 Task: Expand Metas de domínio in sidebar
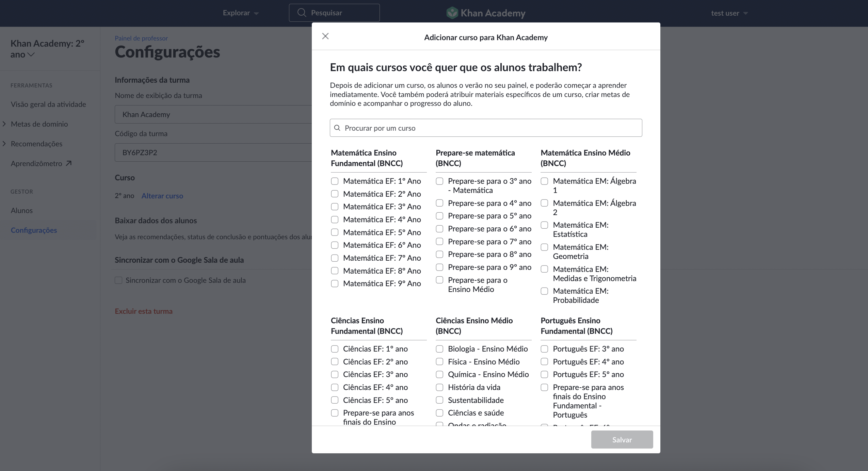click(4, 124)
